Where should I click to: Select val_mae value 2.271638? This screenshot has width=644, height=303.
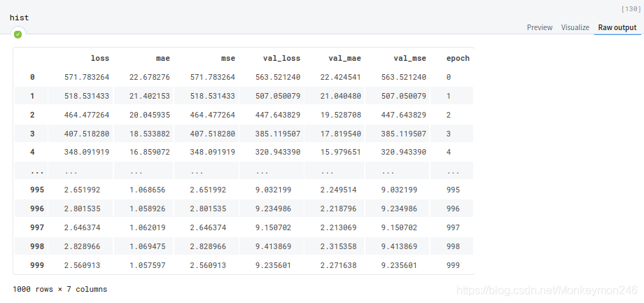click(338, 265)
